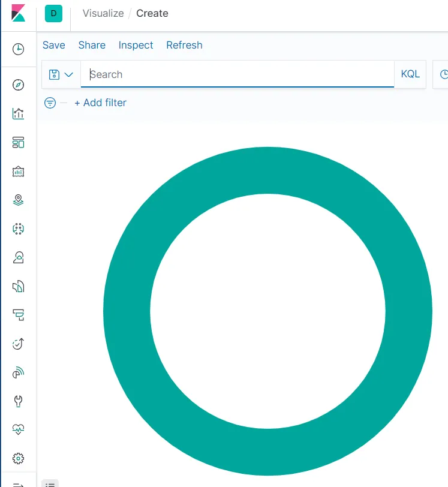Open Logs icon in sidebar

pyautogui.click(x=19, y=286)
